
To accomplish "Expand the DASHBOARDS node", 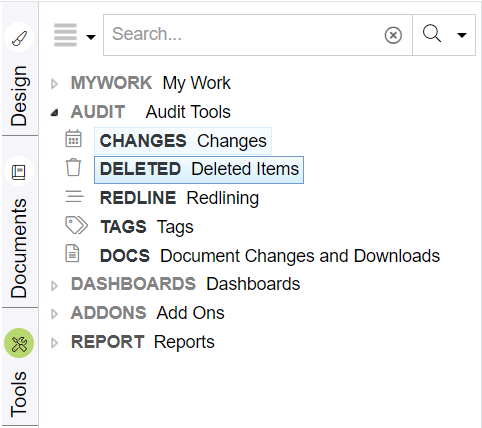I will point(55,285).
